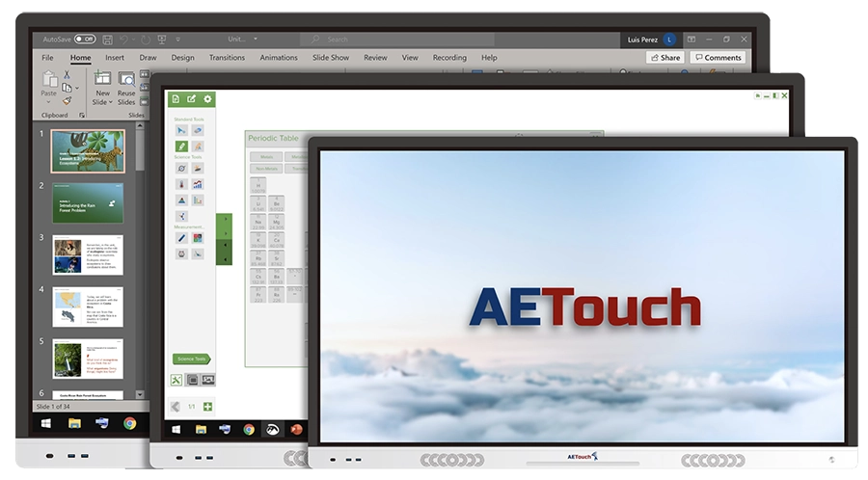
Task: Click the green add page plus button
Action: coord(207,407)
